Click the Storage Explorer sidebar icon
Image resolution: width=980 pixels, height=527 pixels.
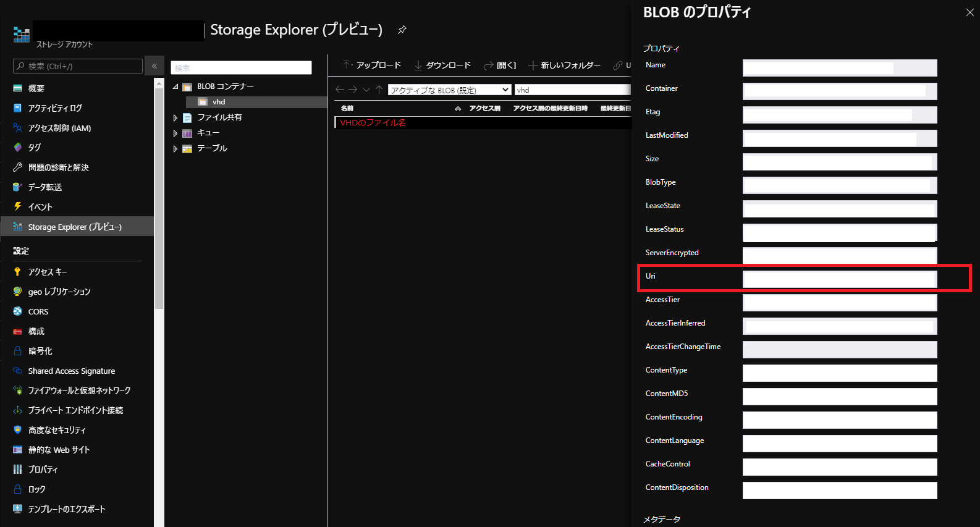point(17,227)
